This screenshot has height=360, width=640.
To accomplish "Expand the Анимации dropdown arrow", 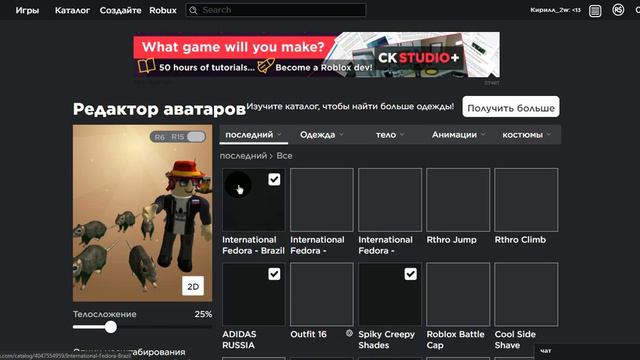I will click(483, 134).
